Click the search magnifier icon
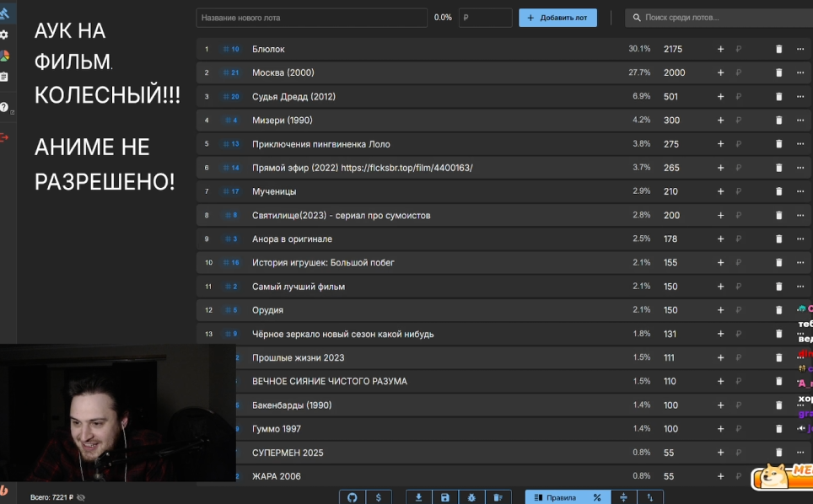The image size is (813, 504). click(x=636, y=18)
